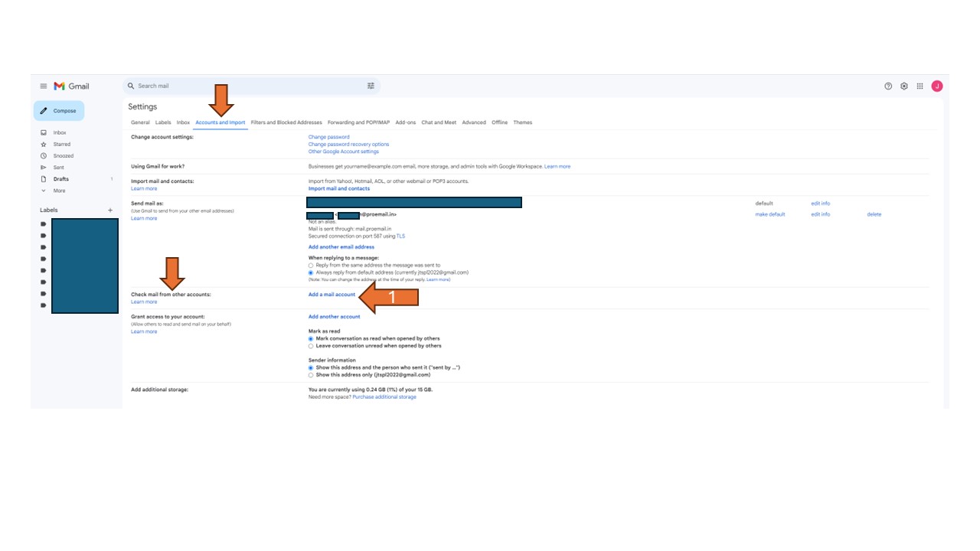Select Show this address only option
This screenshot has width=980, height=551.
click(311, 375)
